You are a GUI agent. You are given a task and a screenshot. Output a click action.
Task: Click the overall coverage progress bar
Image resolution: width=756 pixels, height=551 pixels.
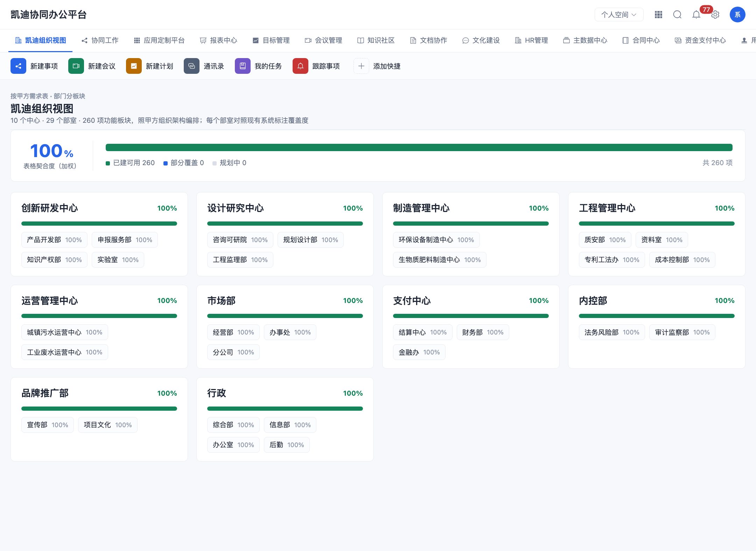point(419,148)
